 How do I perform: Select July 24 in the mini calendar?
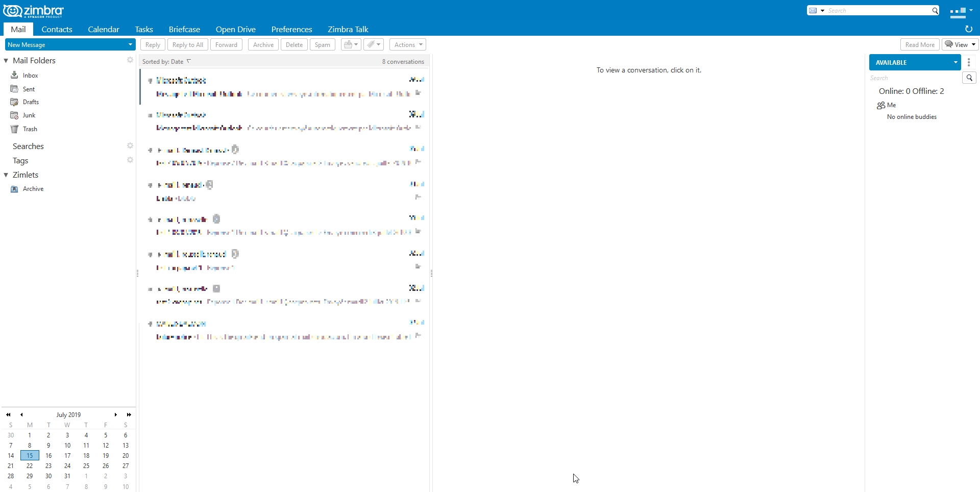tap(67, 466)
